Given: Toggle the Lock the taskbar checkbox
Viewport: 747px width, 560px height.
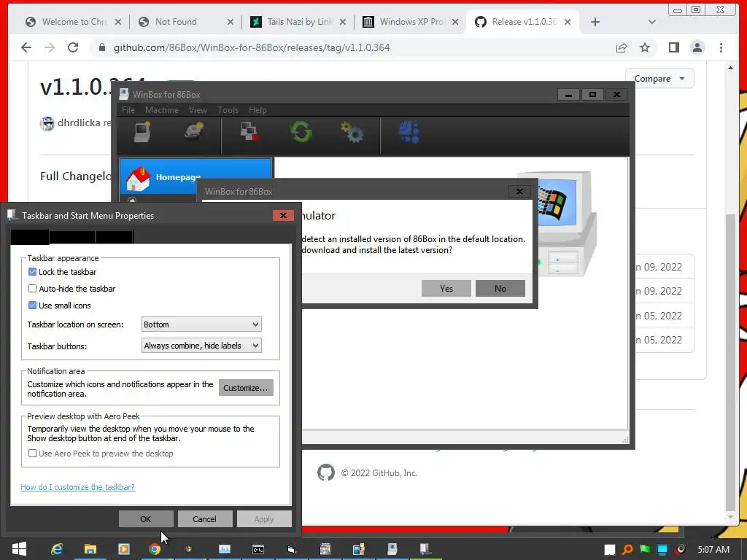Looking at the screenshot, I should (32, 272).
